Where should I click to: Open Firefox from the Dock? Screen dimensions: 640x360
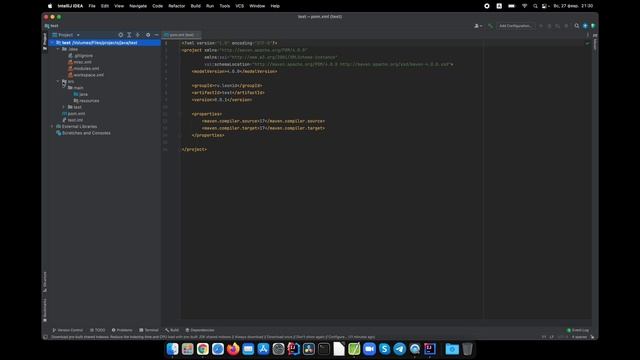tap(233, 349)
